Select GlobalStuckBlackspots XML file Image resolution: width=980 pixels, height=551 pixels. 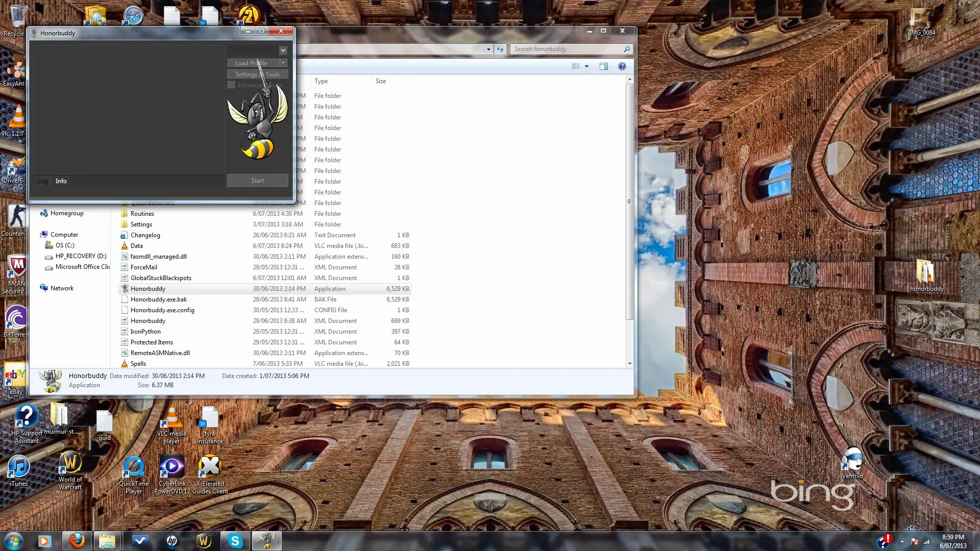click(x=264, y=278)
